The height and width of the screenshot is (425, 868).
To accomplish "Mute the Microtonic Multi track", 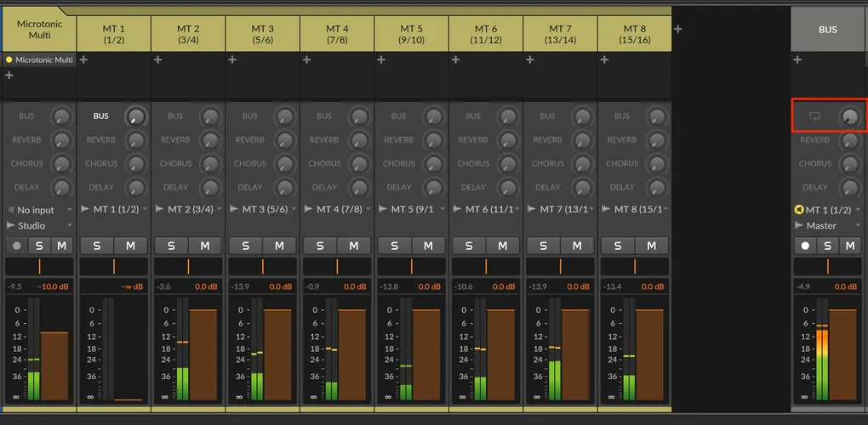I will click(x=61, y=246).
